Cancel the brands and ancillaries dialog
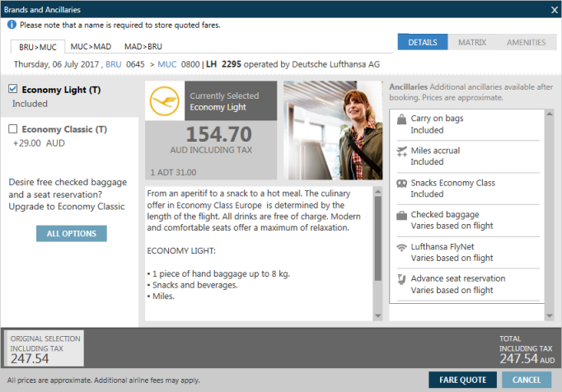The image size is (562, 392). click(x=527, y=380)
